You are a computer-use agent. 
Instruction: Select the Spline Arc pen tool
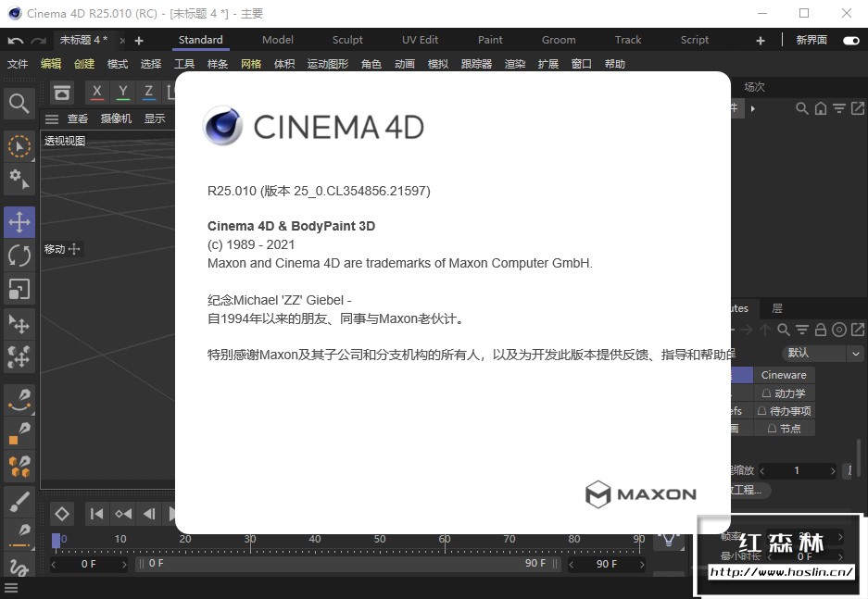[x=19, y=401]
